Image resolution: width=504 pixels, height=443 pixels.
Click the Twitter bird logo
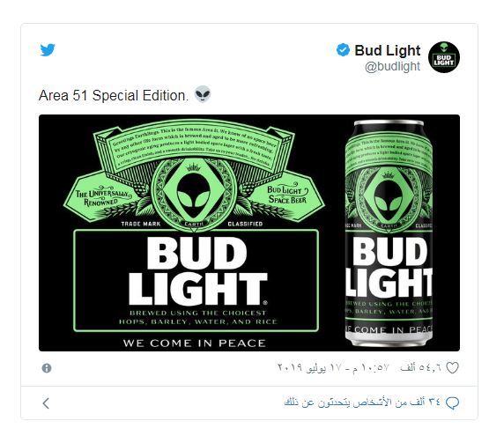click(48, 50)
